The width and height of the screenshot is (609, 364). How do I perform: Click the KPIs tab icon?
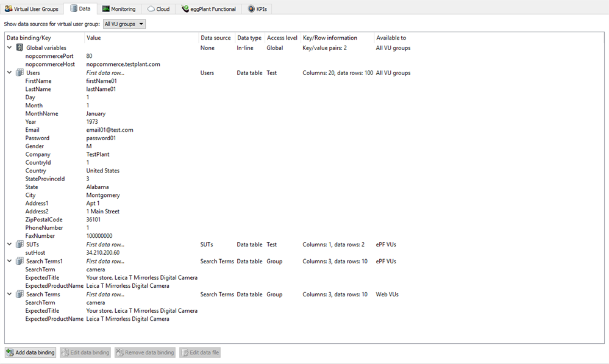coord(251,9)
